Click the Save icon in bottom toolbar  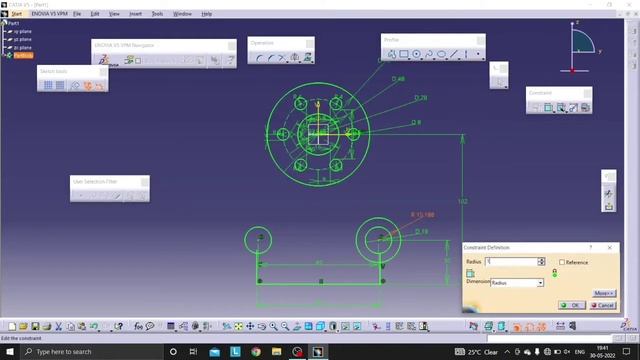coord(35,326)
